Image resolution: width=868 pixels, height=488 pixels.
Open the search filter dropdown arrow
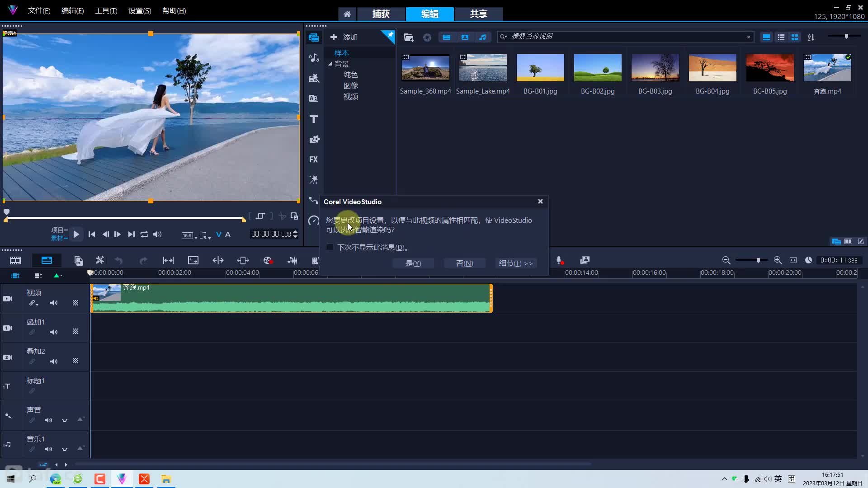click(503, 37)
